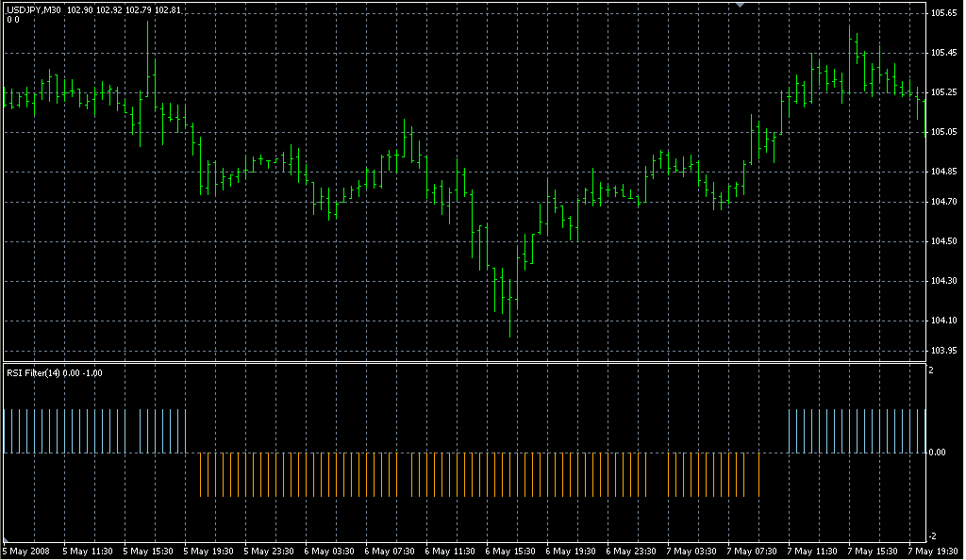This screenshot has width=966, height=560.
Task: Click the 104.30 price axis label
Action: point(943,281)
